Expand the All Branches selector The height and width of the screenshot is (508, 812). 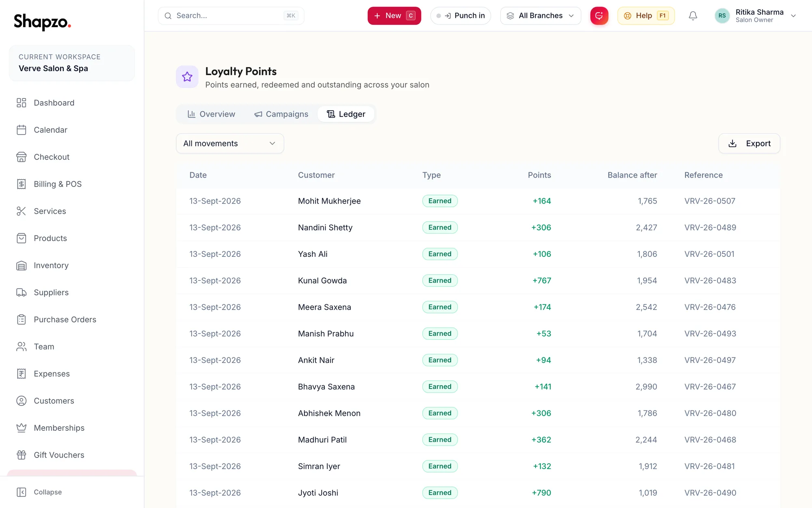coord(540,16)
